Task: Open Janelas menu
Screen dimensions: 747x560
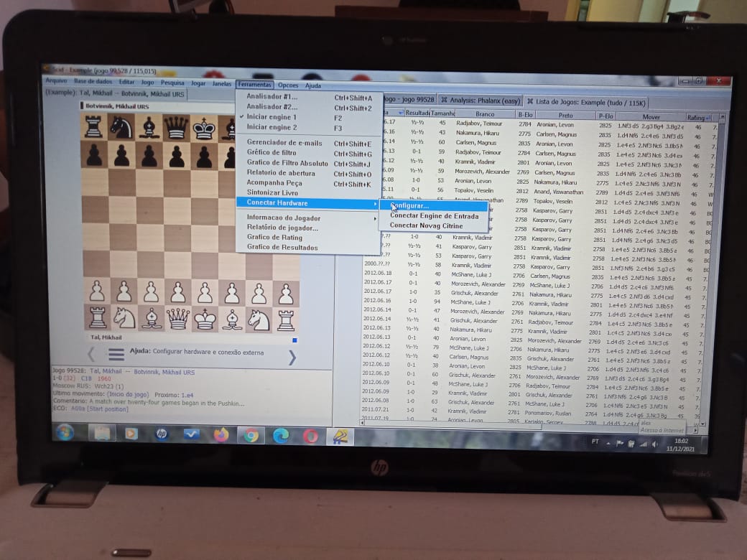Action: pos(222,84)
